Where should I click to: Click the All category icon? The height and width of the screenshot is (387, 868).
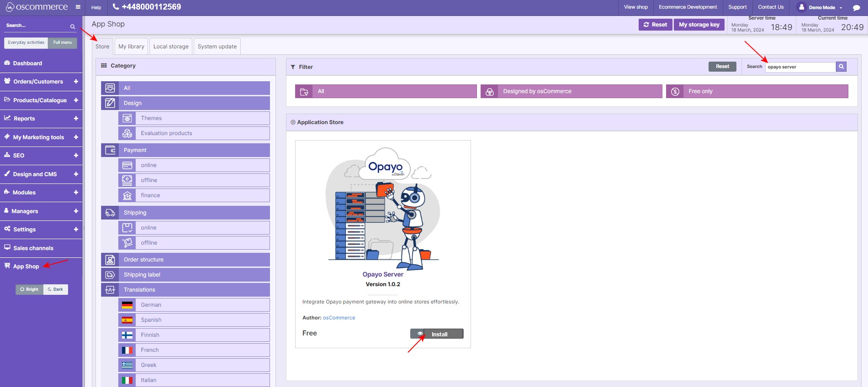[110, 88]
